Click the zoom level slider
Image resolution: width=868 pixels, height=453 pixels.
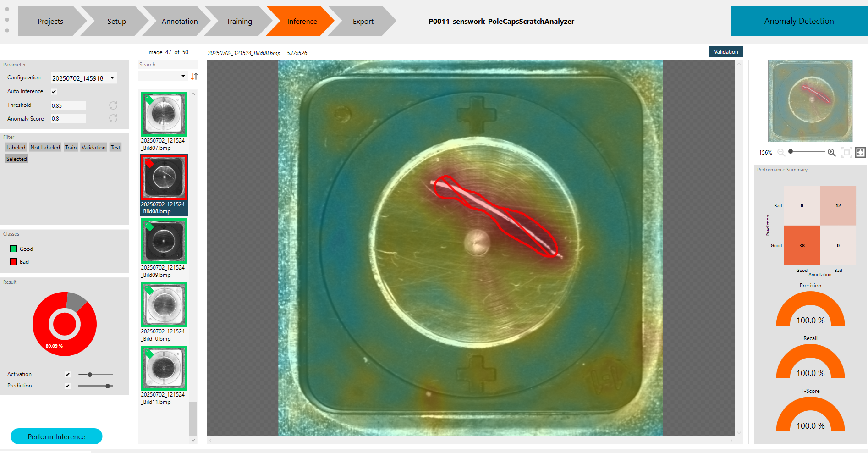coord(807,151)
